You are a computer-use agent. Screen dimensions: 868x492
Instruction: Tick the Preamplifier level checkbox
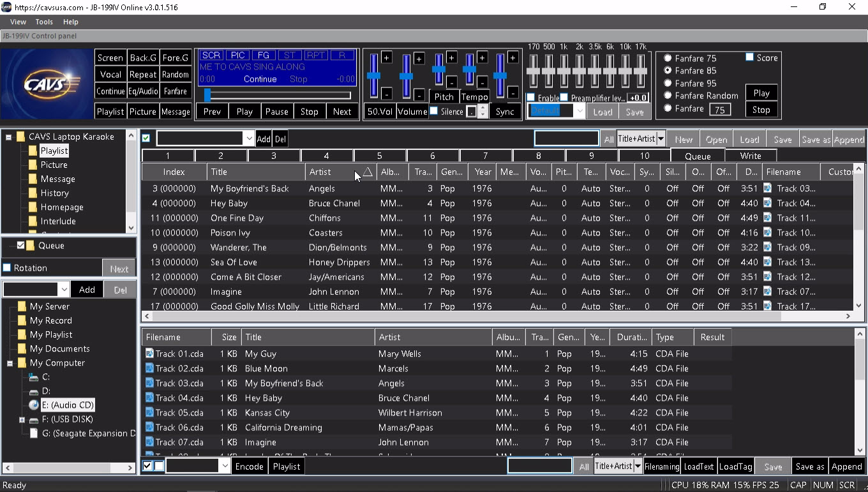(564, 98)
